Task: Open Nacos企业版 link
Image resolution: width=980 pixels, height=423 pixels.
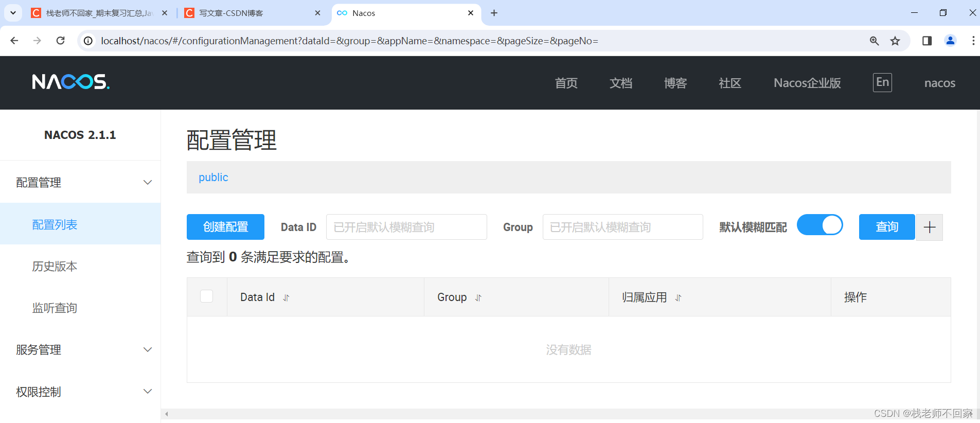Action: [x=807, y=83]
